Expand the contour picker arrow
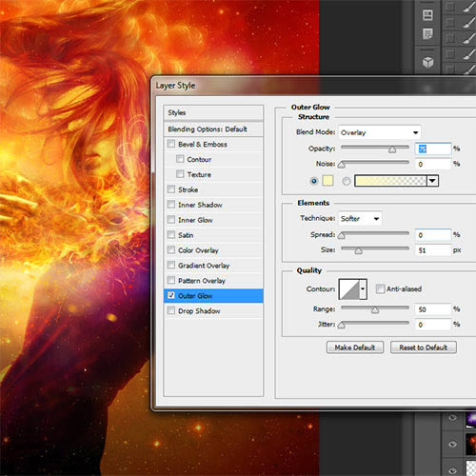This screenshot has width=476, height=476. [x=363, y=288]
